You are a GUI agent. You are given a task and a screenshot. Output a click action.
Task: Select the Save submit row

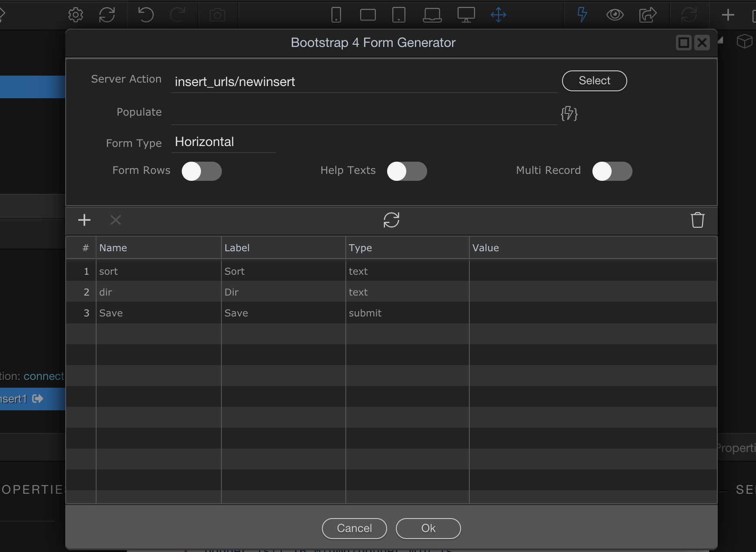coord(111,313)
